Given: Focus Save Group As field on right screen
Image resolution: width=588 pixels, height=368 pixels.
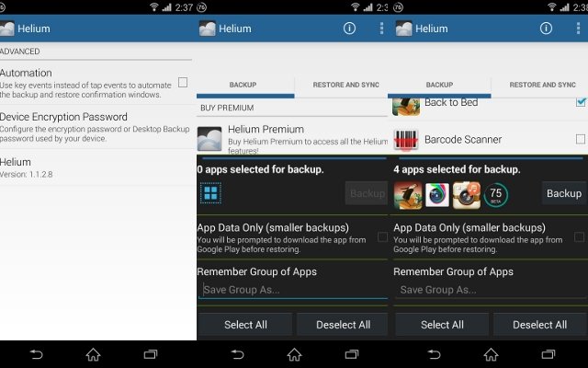Looking at the screenshot, I should tap(491, 290).
